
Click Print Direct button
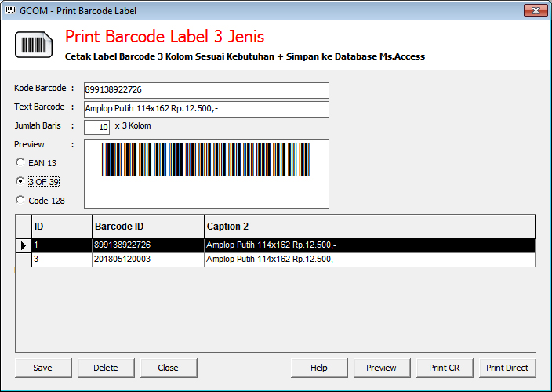(x=507, y=368)
